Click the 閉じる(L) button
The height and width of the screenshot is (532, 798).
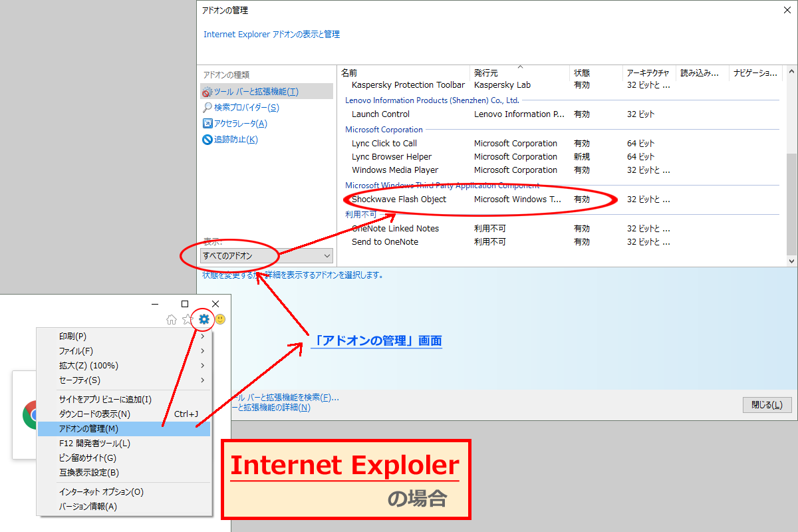click(x=767, y=405)
